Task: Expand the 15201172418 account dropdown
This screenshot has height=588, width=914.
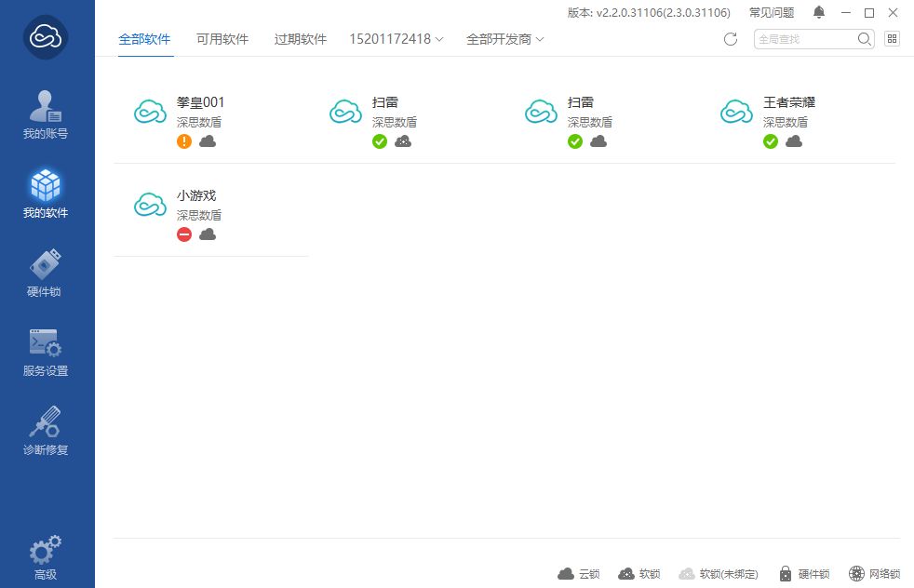Action: coord(397,39)
